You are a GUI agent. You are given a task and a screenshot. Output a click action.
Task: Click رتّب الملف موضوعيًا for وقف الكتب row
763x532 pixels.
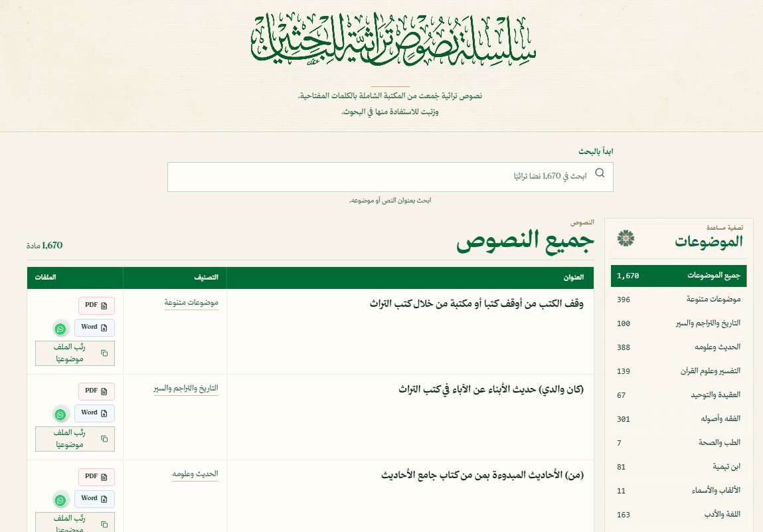[75, 353]
